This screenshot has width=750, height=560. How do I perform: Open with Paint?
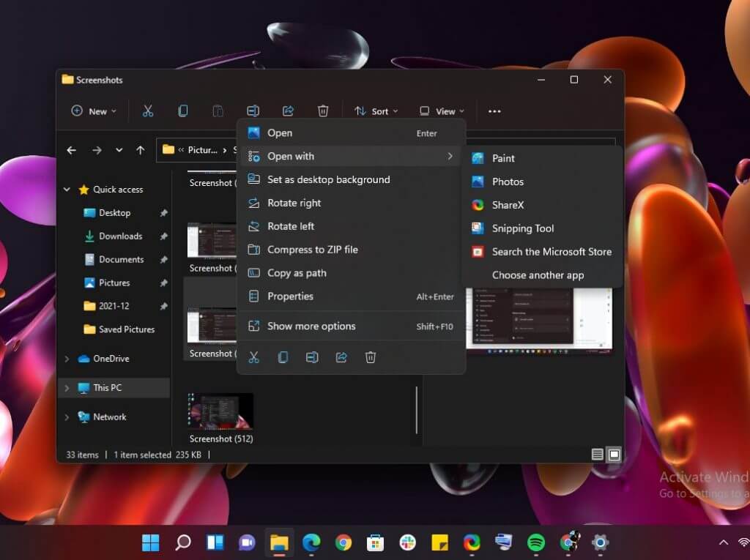(542, 158)
